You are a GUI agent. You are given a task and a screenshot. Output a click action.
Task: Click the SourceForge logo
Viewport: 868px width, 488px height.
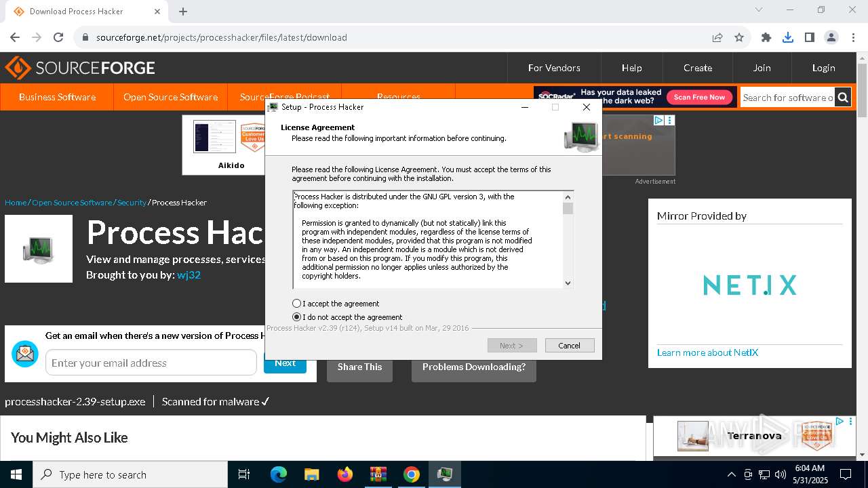[x=80, y=68]
